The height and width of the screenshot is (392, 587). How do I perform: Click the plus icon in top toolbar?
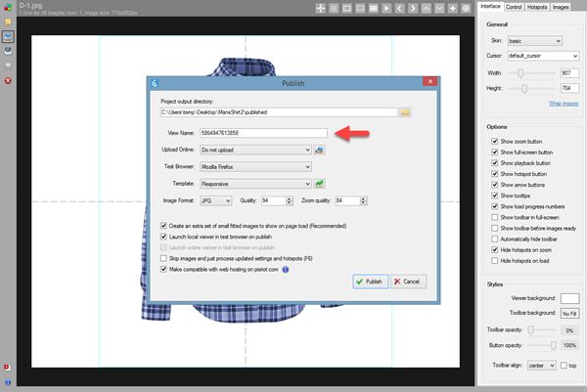pyautogui.click(x=452, y=8)
